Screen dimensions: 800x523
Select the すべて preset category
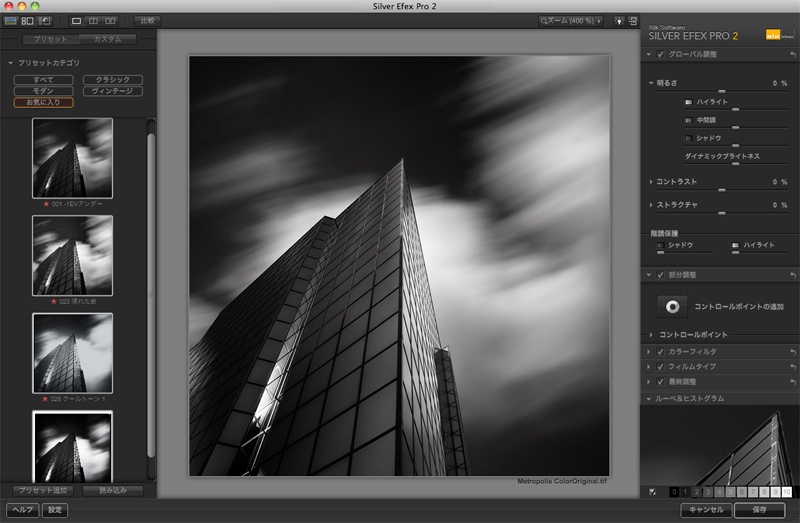point(43,80)
